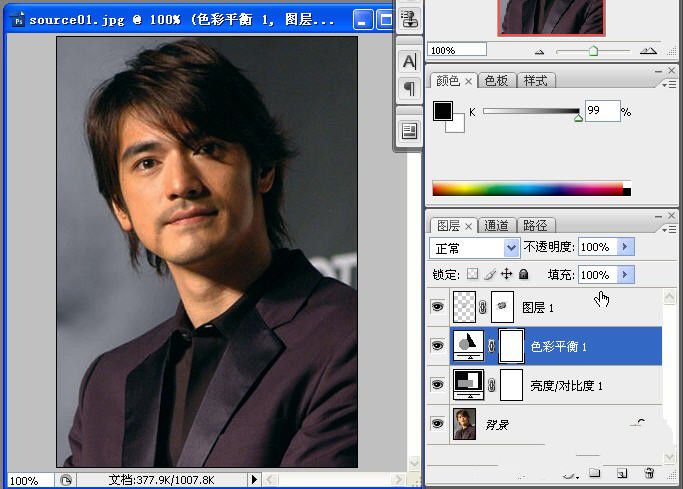Click the 图层 1 layer mask thumbnail
This screenshot has width=683, height=489.
502,307
